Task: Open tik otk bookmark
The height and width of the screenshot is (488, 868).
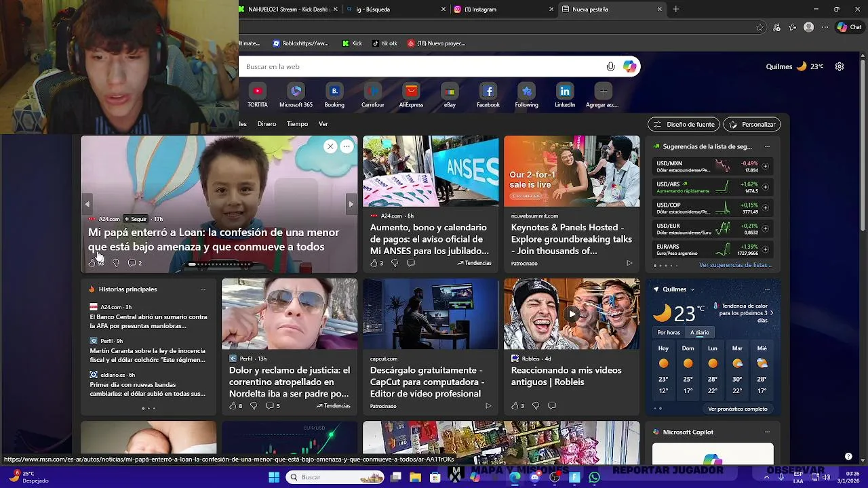Action: pyautogui.click(x=384, y=43)
